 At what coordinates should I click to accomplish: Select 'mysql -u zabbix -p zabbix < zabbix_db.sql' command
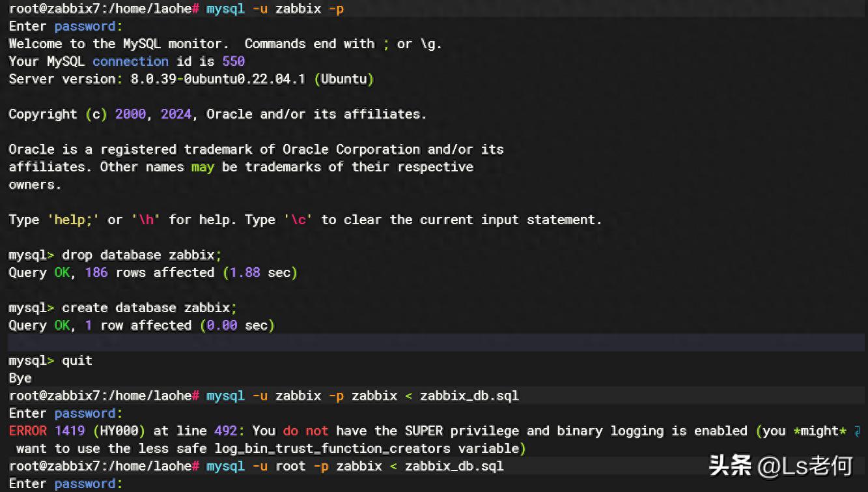(x=363, y=396)
